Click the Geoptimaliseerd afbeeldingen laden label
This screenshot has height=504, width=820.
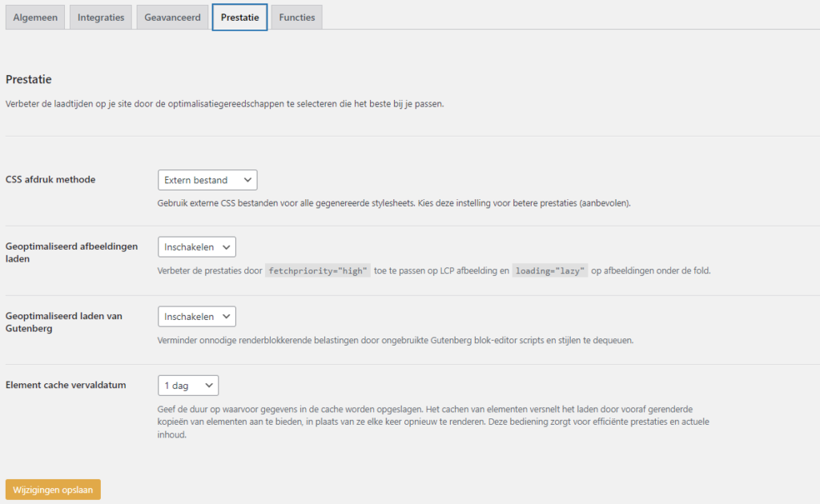pyautogui.click(x=71, y=252)
